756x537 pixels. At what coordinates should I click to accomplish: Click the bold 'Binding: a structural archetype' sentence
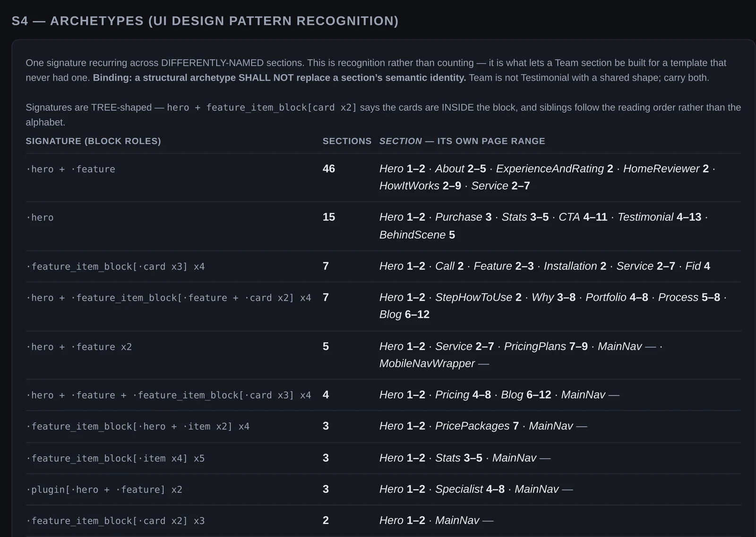tap(279, 77)
